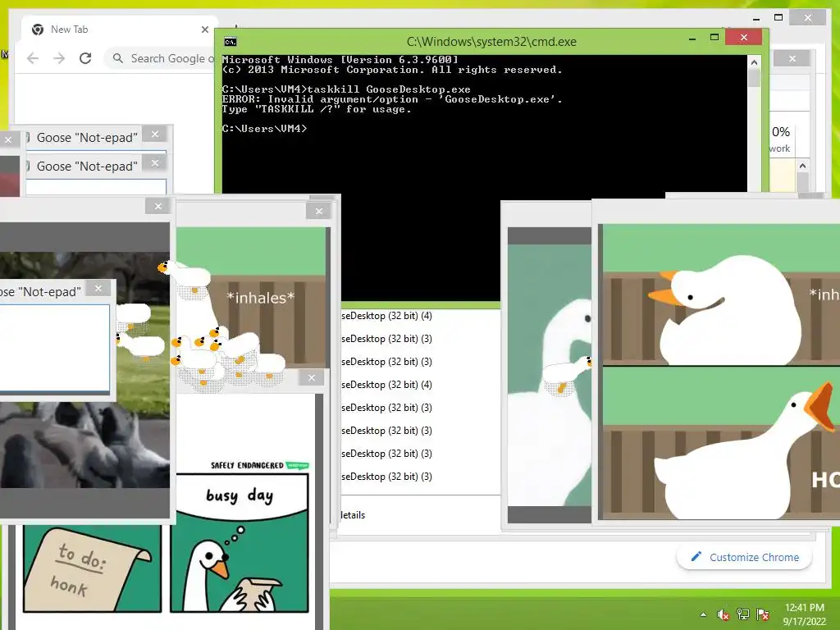
Task: Open the cmd.exe window system menu icon
Action: 231,42
